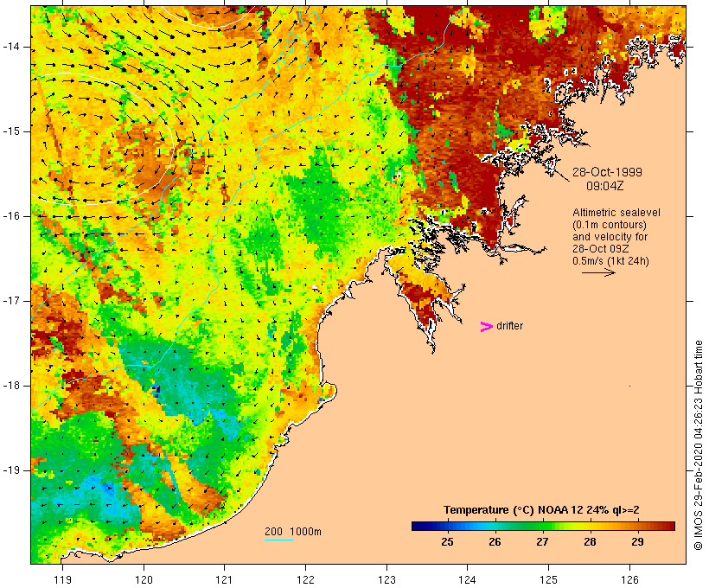Click the colorbar tick label '25'

click(447, 542)
